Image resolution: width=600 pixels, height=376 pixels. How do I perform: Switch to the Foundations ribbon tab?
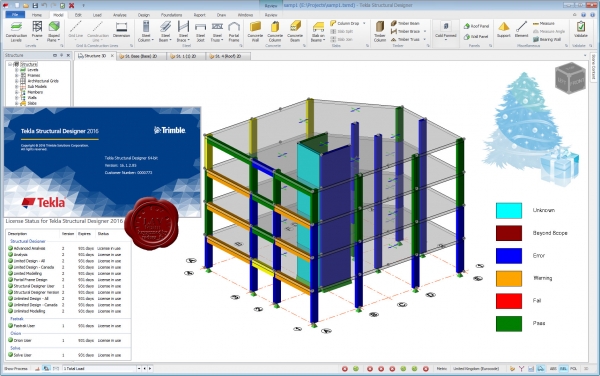click(x=171, y=15)
